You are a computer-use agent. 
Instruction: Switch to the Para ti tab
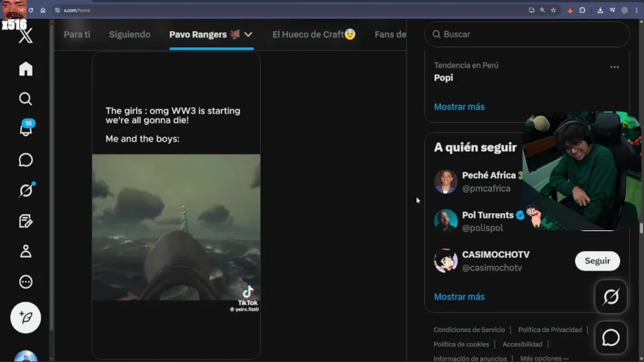tap(77, 34)
